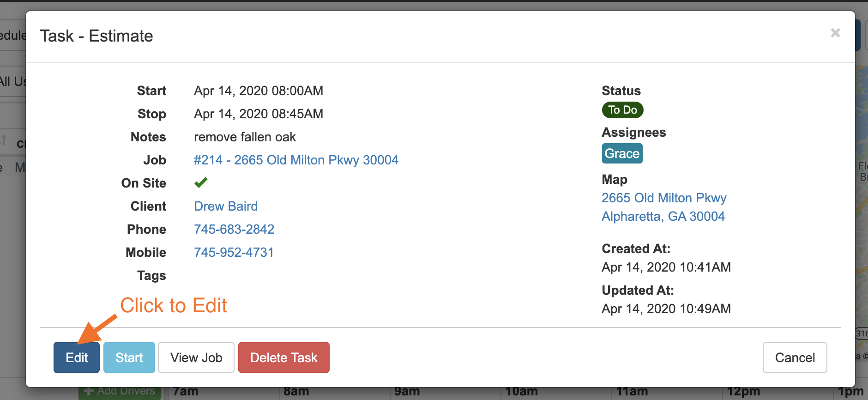Click the stop date Apr 14, 2020 08:45AM
The image size is (868, 400).
258,114
